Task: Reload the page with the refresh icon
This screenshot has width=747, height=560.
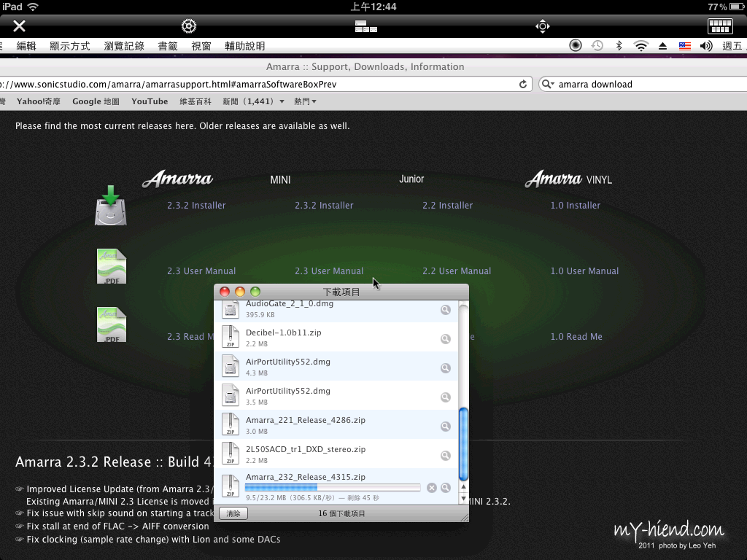Action: point(522,85)
